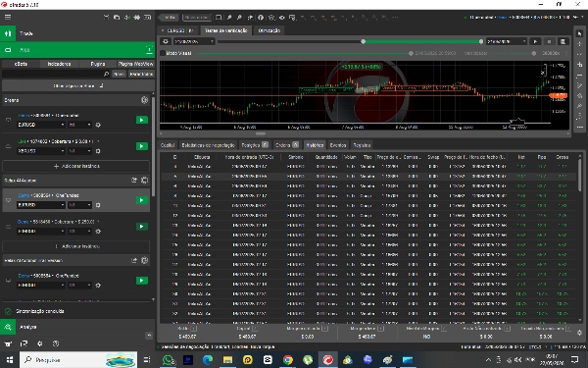Start the Demo Cobertura $250 instance
This screenshot has width=588, height=368.
(x=142, y=227)
